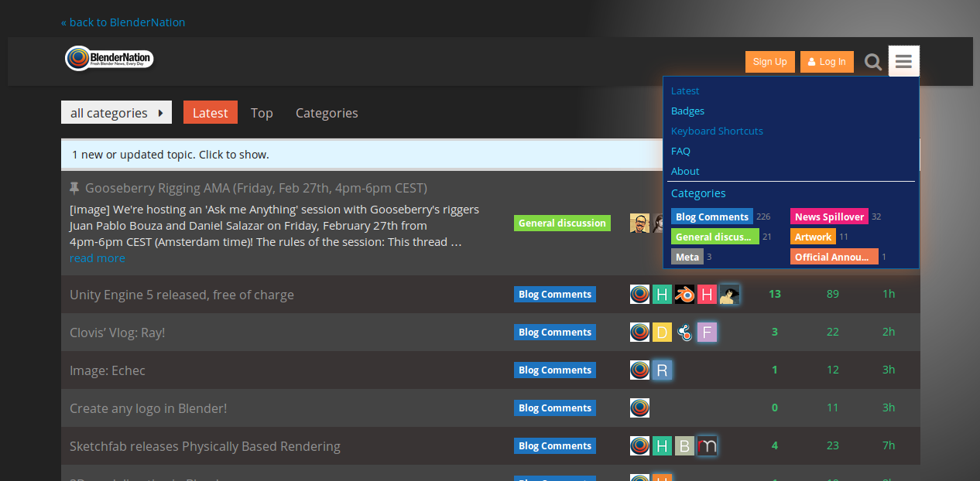The width and height of the screenshot is (980, 481).
Task: Click BlenderNation avatar in Sketchfab row
Action: (x=639, y=445)
